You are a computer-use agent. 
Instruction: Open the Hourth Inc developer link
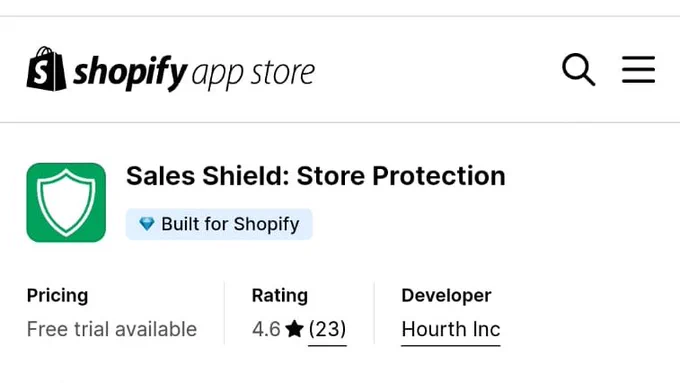[x=451, y=329]
